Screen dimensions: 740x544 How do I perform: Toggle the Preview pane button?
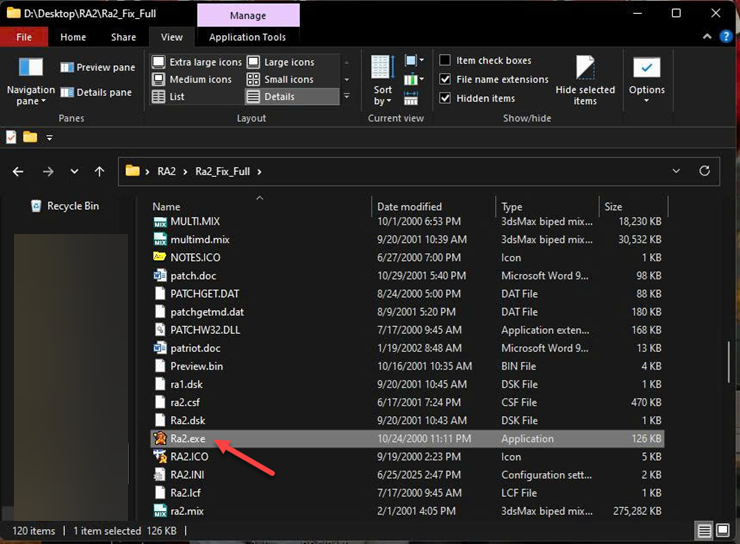[x=98, y=67]
